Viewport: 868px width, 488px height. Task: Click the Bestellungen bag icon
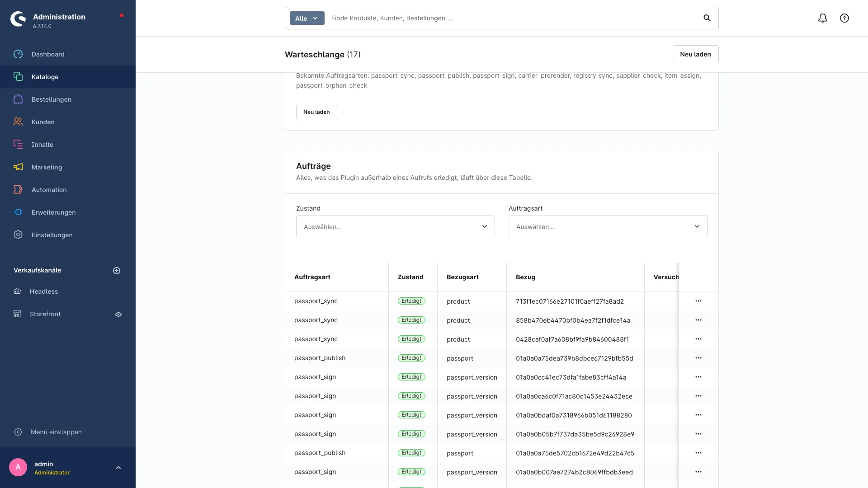click(x=18, y=99)
